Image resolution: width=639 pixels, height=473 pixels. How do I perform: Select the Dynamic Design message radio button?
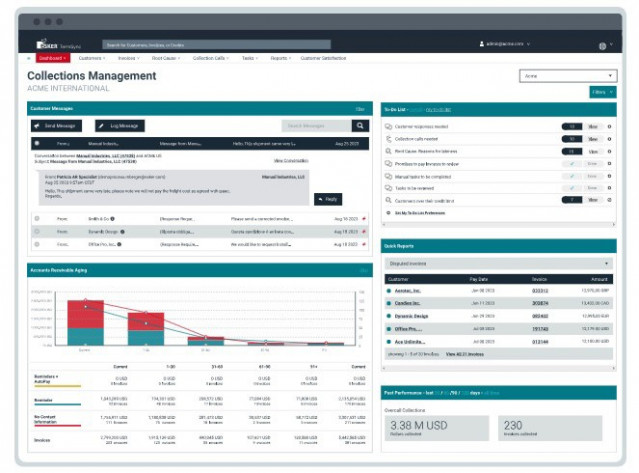pyautogui.click(x=37, y=232)
